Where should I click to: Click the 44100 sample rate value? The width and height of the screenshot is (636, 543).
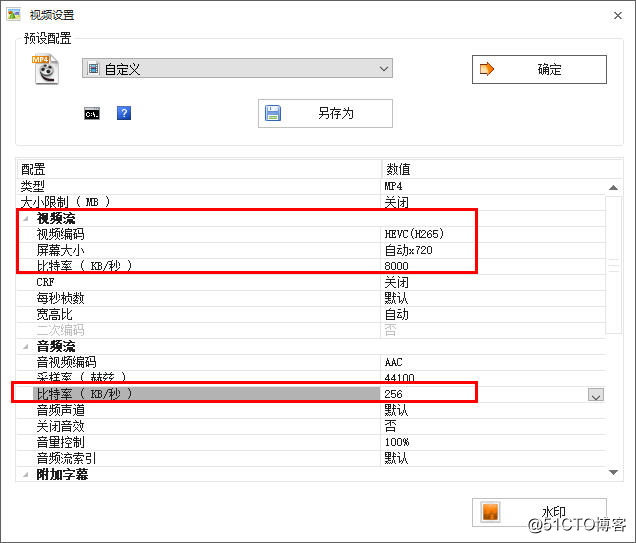(399, 378)
